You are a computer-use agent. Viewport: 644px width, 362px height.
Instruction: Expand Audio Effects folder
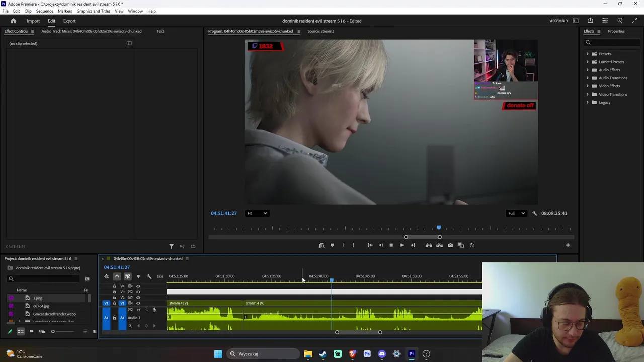tap(587, 70)
